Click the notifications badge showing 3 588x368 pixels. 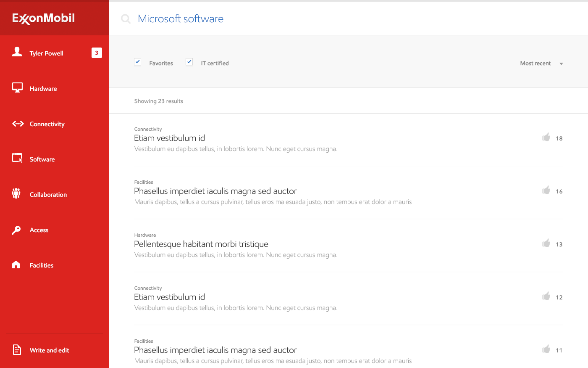pos(97,53)
